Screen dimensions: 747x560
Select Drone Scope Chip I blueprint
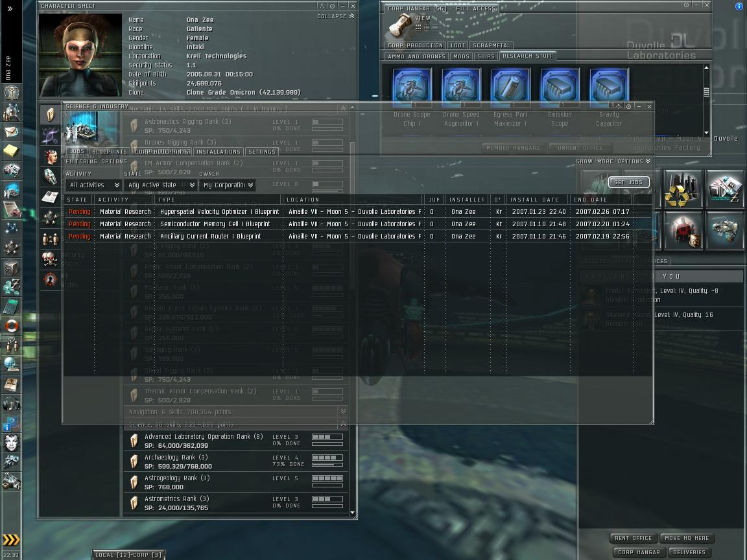412,98
